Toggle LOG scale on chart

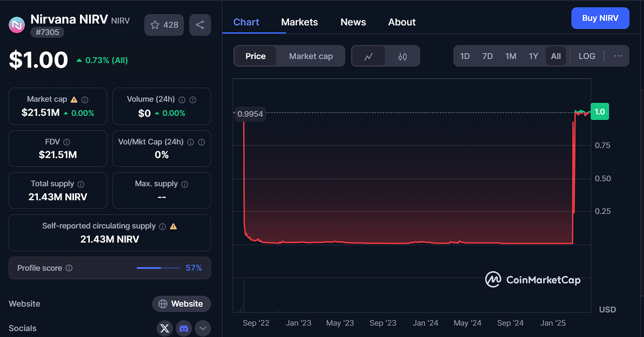(x=587, y=56)
